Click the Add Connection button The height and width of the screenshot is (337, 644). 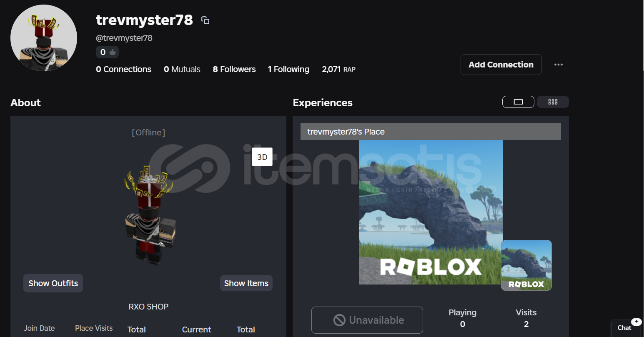coord(501,65)
